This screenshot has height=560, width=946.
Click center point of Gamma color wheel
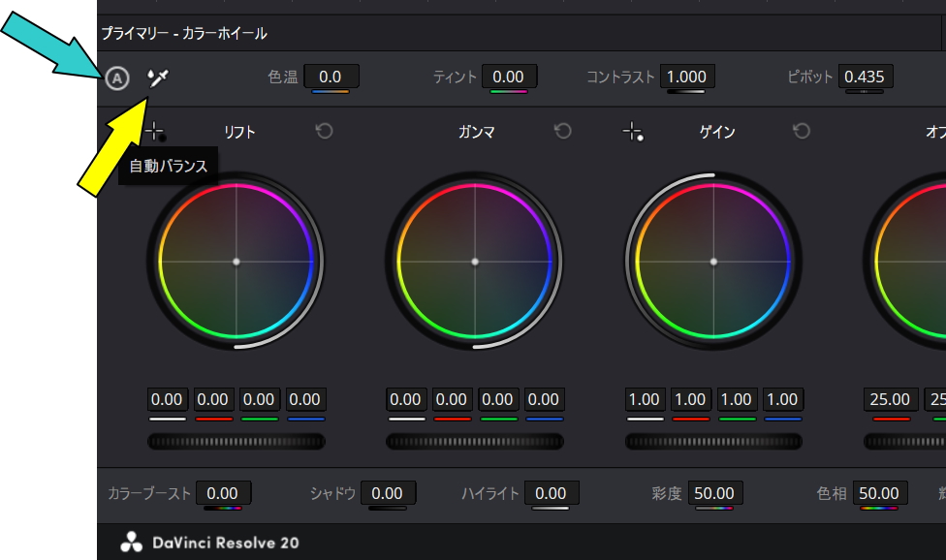474,262
